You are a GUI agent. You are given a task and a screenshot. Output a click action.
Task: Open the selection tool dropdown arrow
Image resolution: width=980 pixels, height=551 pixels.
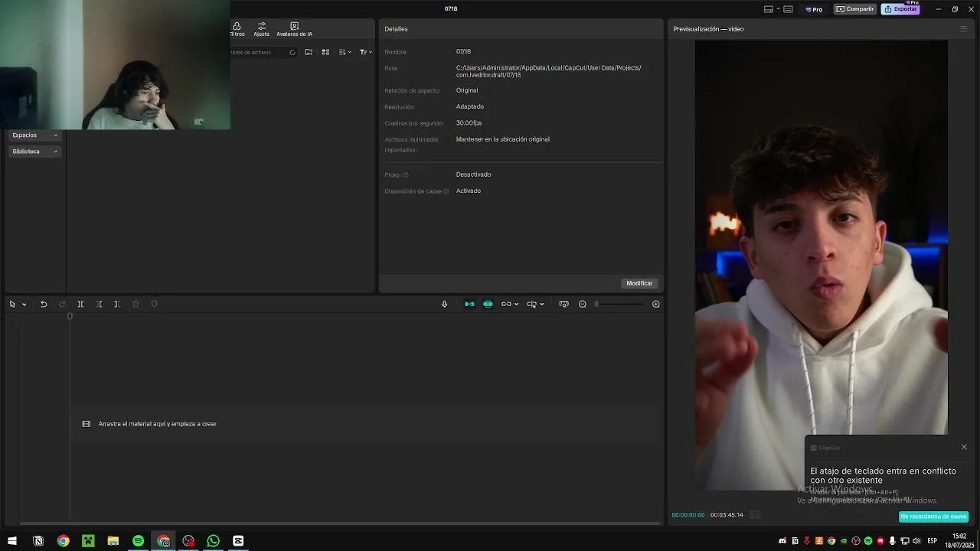tap(24, 305)
